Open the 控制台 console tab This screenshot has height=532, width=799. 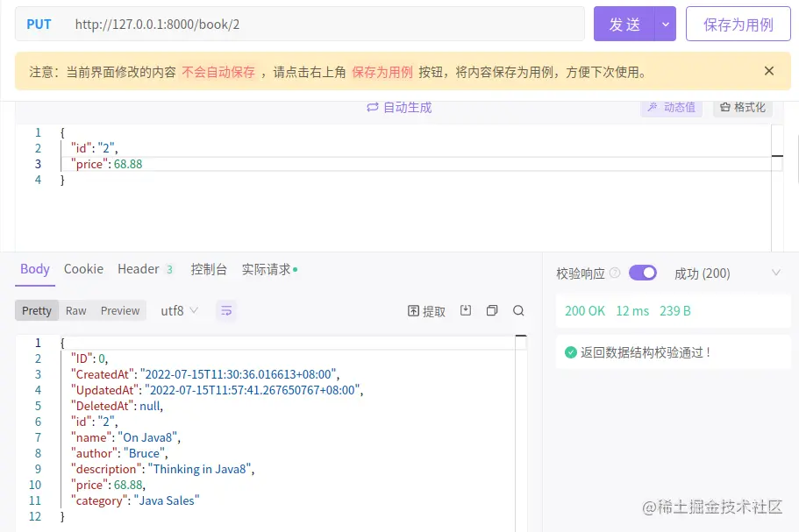coord(209,269)
